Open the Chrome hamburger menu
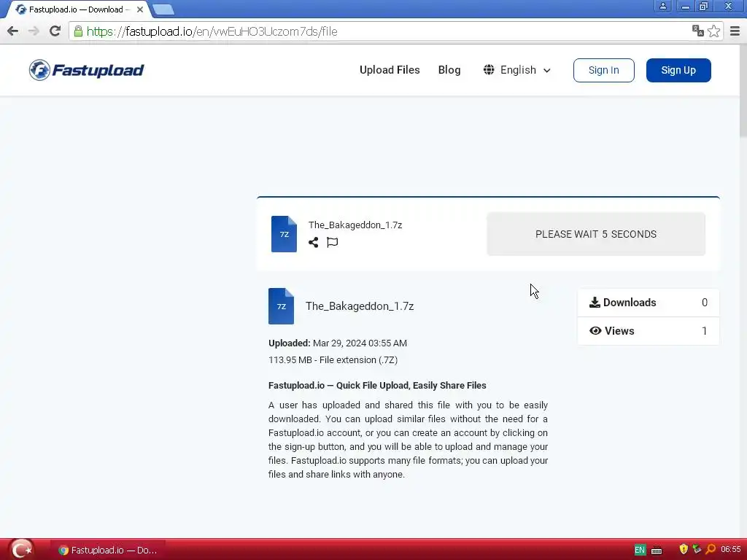 point(735,31)
